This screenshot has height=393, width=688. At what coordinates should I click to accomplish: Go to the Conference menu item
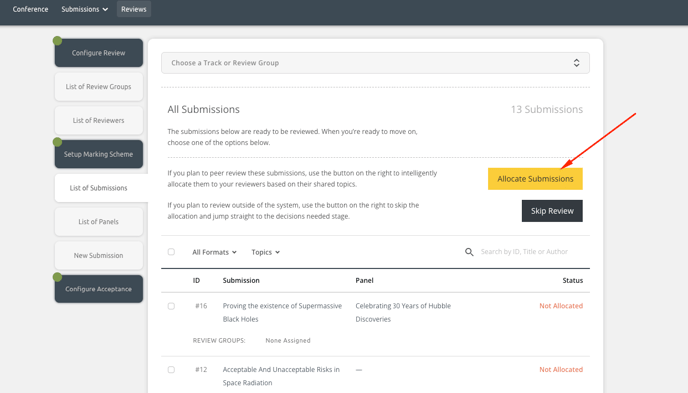pyautogui.click(x=30, y=9)
